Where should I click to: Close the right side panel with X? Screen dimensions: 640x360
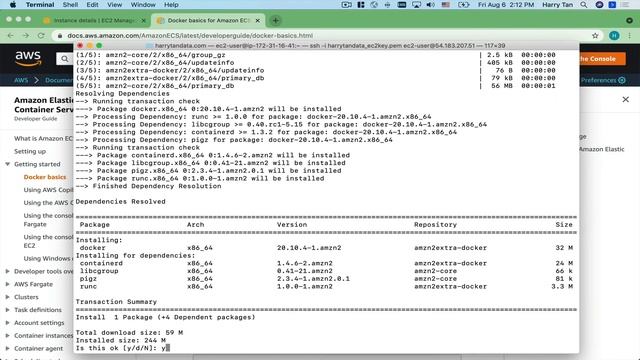[x=625, y=99]
